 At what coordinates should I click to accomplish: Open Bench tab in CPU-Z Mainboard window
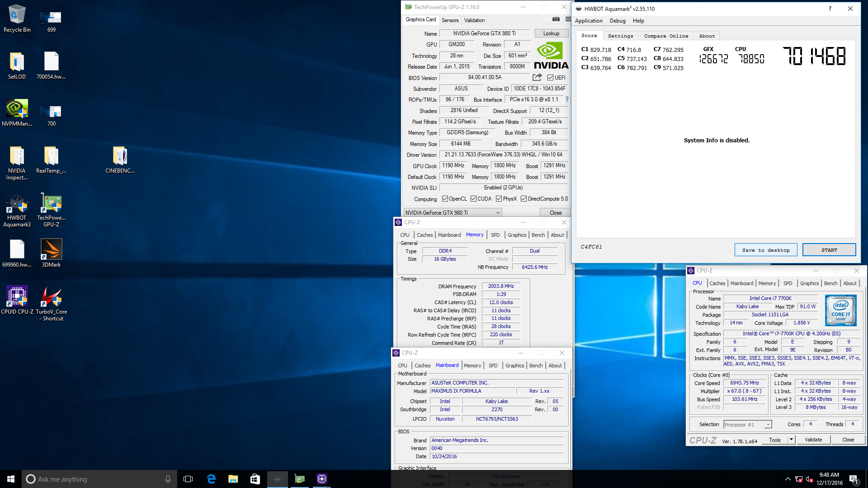[x=536, y=366]
